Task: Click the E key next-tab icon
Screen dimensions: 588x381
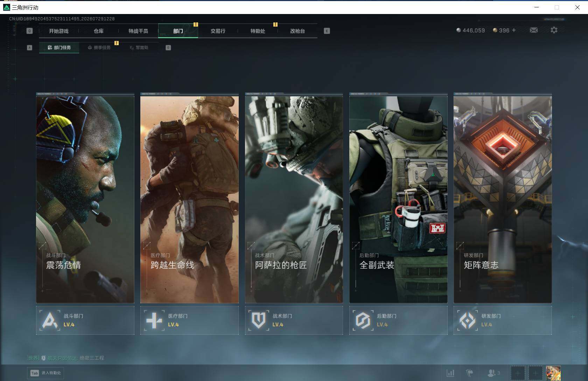Action: point(327,31)
